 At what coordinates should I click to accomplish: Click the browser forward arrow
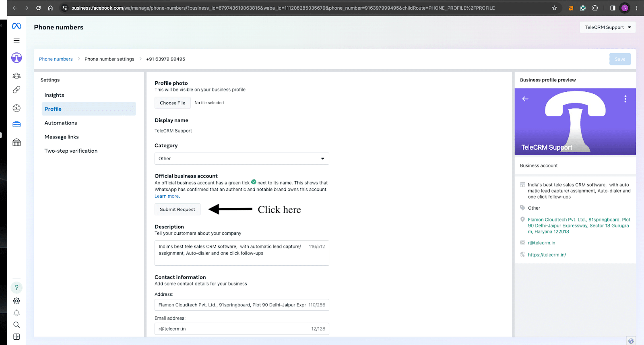27,8
